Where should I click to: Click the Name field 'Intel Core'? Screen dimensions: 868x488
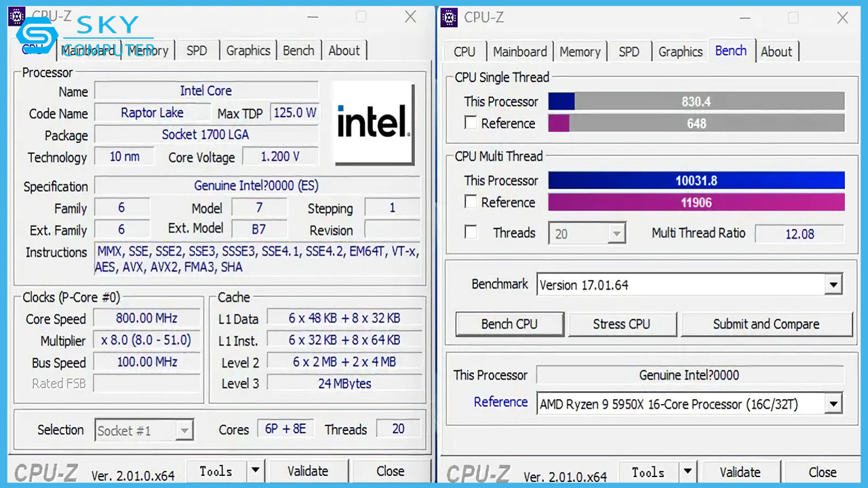click(x=206, y=91)
